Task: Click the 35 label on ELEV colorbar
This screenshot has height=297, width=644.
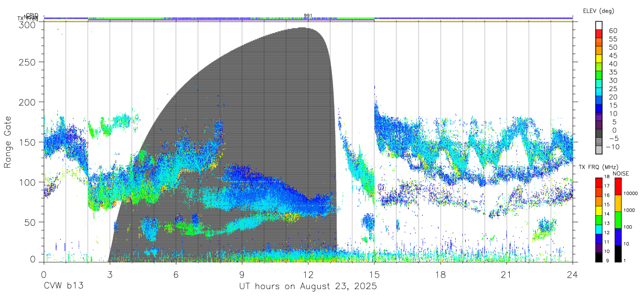Action: (613, 72)
